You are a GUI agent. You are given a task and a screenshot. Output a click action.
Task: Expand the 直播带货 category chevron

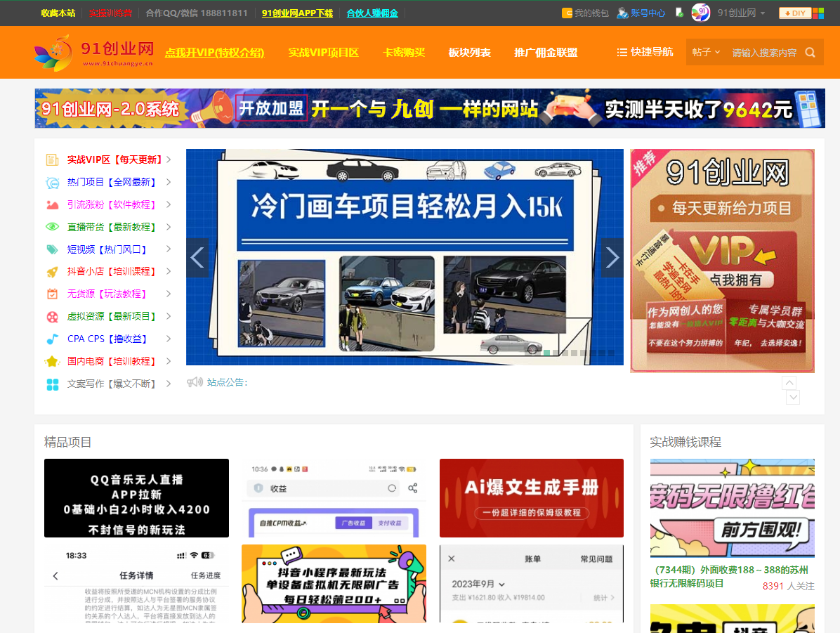pos(169,227)
